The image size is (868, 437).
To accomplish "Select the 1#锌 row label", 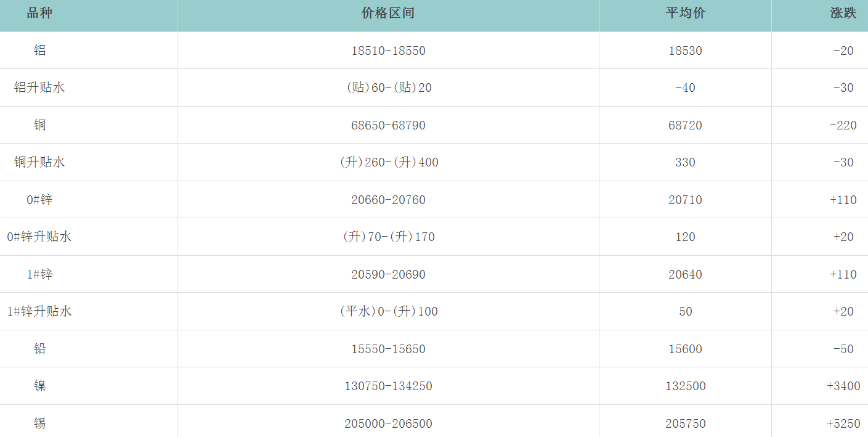I will (39, 274).
